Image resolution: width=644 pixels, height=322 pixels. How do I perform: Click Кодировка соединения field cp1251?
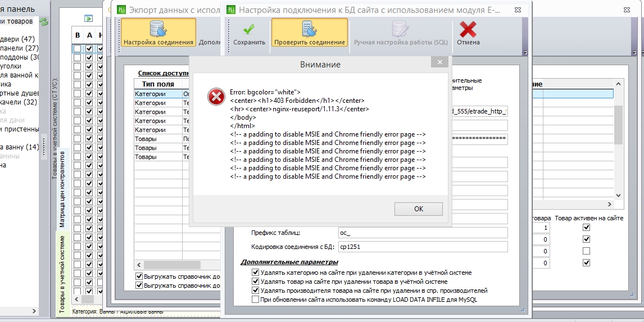tap(423, 247)
